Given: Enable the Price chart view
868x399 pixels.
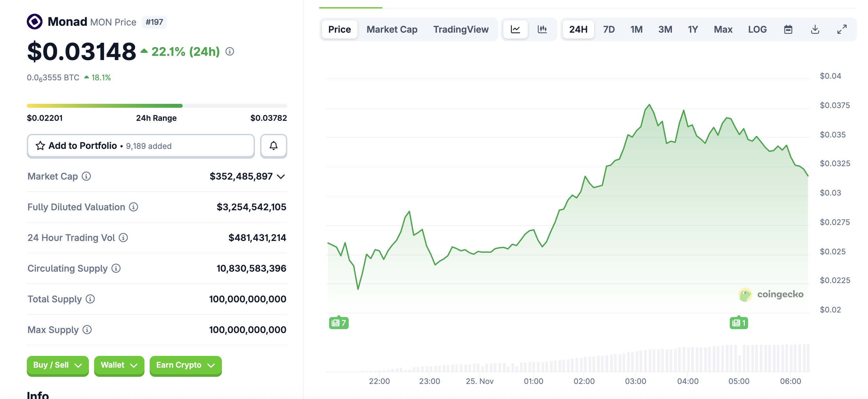Looking at the screenshot, I should pos(339,29).
